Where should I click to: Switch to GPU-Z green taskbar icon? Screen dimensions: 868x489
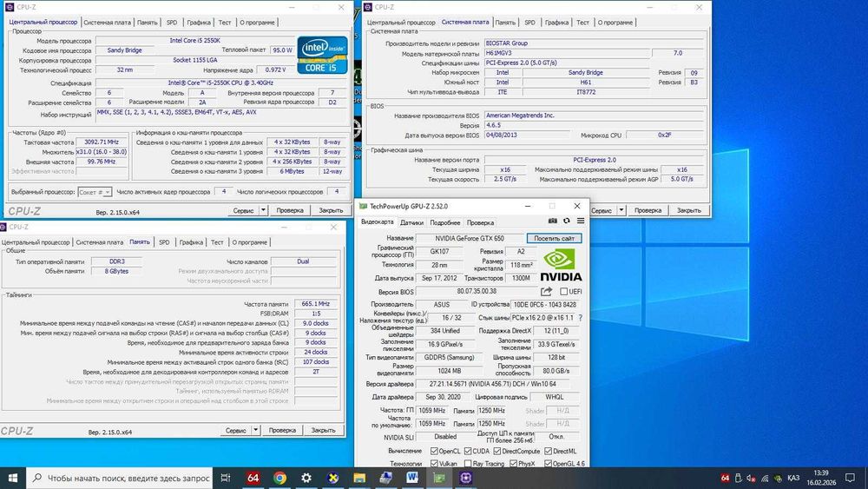439,478
